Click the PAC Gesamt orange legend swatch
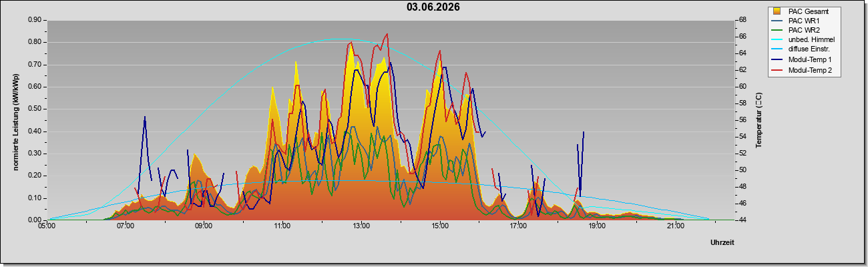Image resolution: width=868 pixels, height=267 pixels. 777,11
